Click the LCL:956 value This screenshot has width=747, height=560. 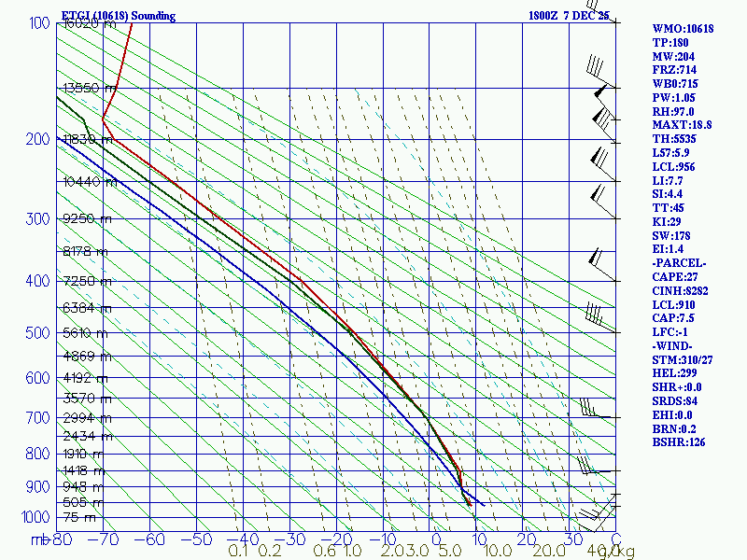[x=673, y=167]
